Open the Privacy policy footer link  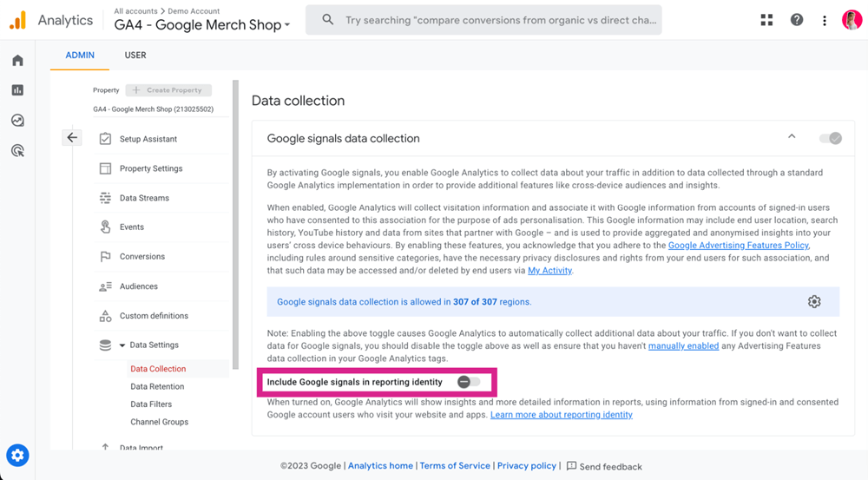pos(527,465)
